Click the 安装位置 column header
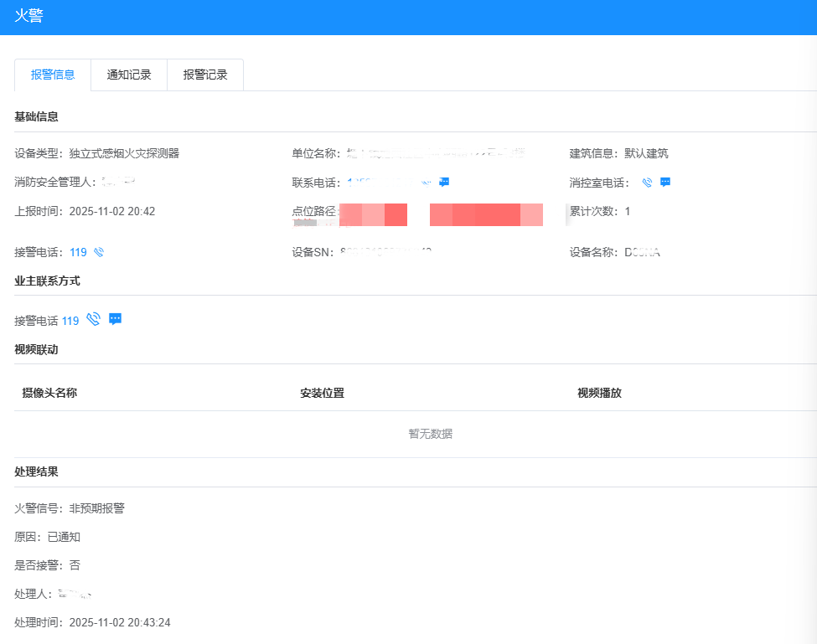817x644 pixels. (322, 393)
